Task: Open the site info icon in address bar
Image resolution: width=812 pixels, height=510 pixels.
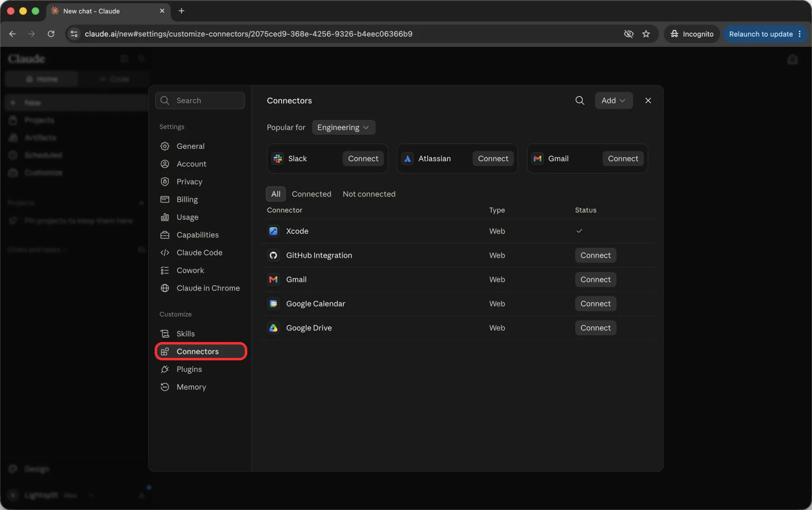Action: [x=74, y=34]
